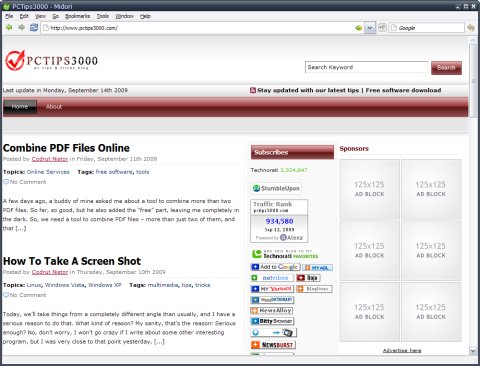Open the Windows XP topic link
Screen dimensions: 480x366
tap(105, 285)
